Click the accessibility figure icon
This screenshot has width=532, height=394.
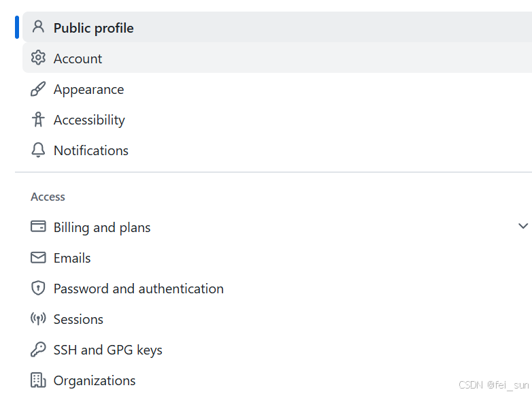point(38,120)
